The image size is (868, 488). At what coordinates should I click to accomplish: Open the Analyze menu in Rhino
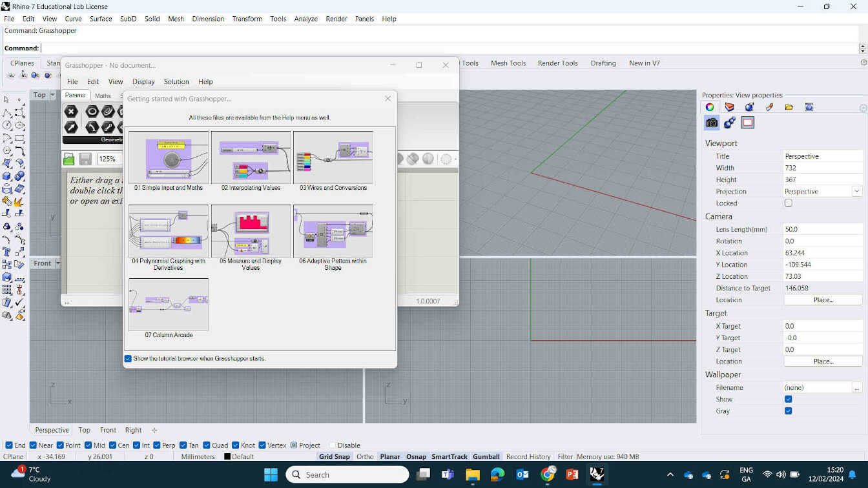pos(306,19)
